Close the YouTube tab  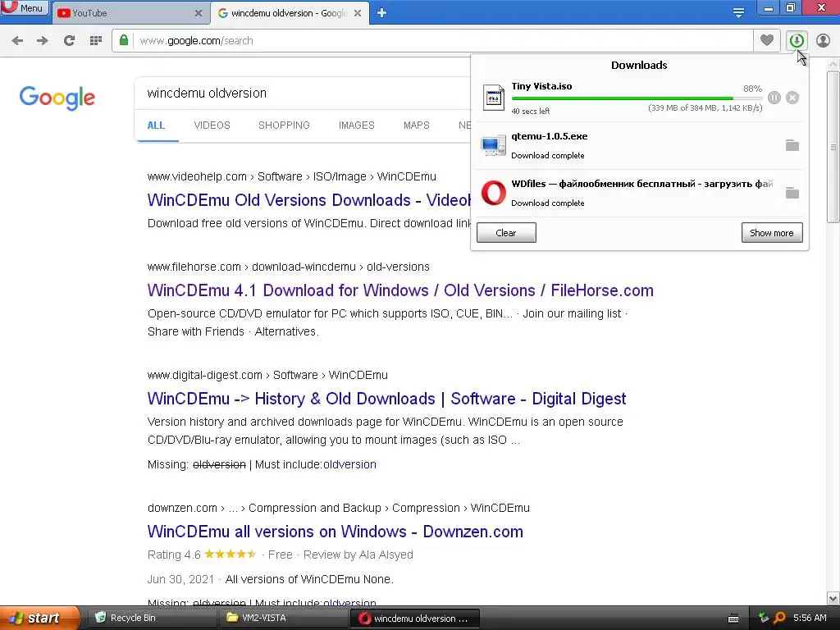(x=199, y=13)
